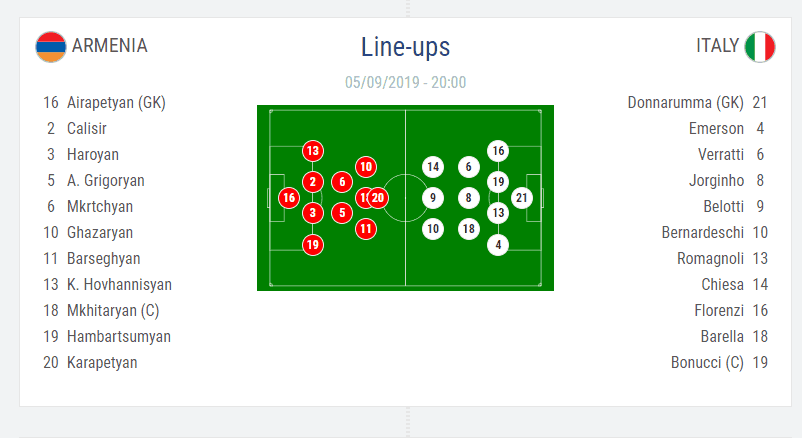Viewport: 802px width, 438px height.
Task: Open Mkhitaryan (C) player link
Action: tap(113, 311)
